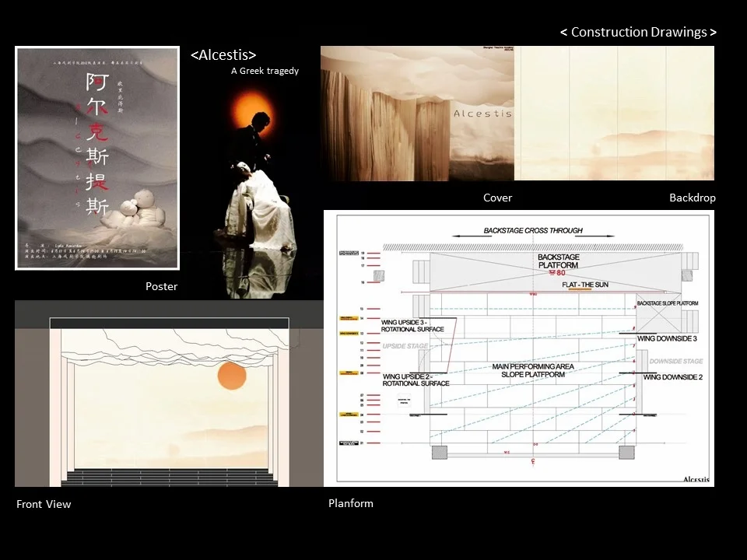The image size is (747, 560).
Task: Open the Cover design image
Action: 417,114
